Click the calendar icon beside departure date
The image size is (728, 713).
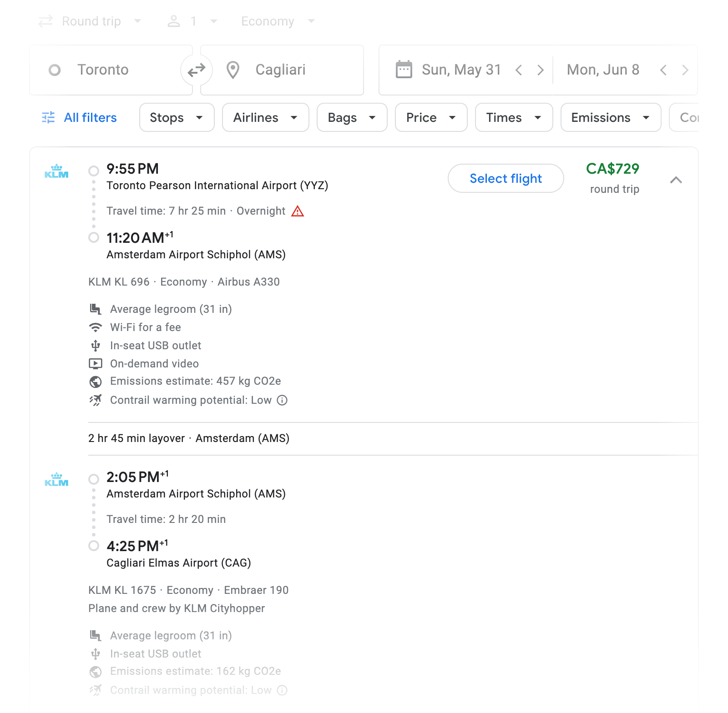404,70
